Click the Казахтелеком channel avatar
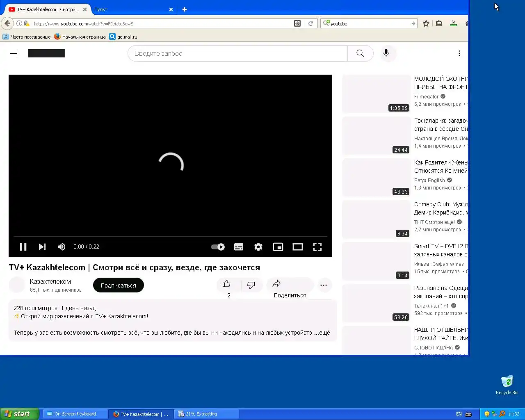Viewport: 525px width, 420px height. (x=17, y=285)
